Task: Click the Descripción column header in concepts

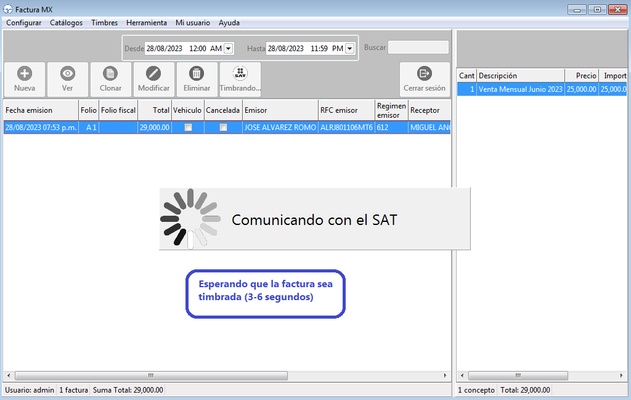Action: pyautogui.click(x=521, y=76)
